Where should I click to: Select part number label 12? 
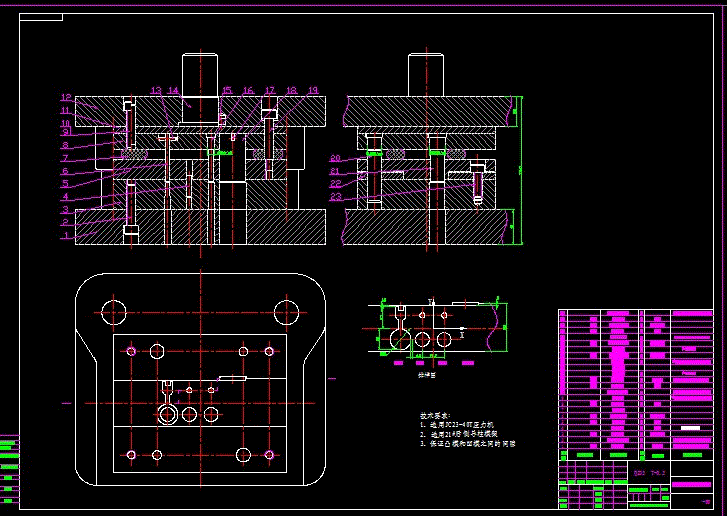click(x=66, y=97)
